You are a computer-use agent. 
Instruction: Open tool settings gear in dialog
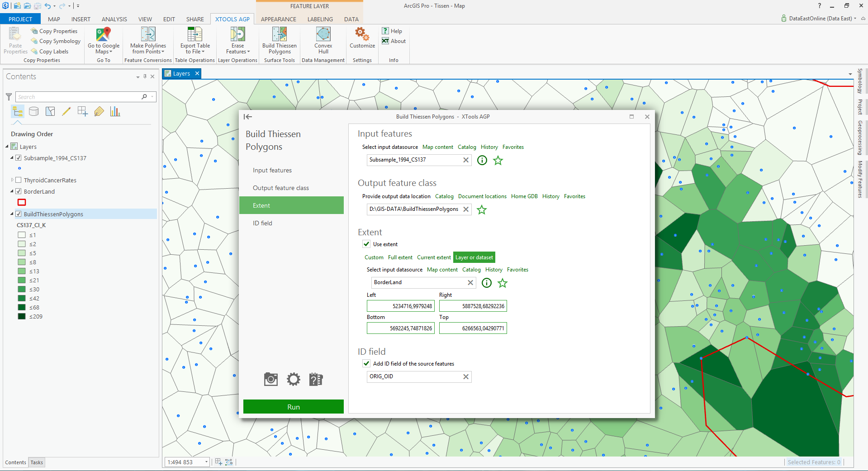coord(294,379)
